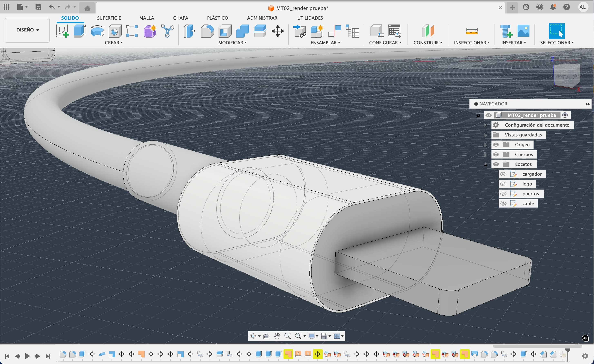Viewport: 594px width, 364px height.
Task: Show the cargador sketch visibility
Action: 503,174
